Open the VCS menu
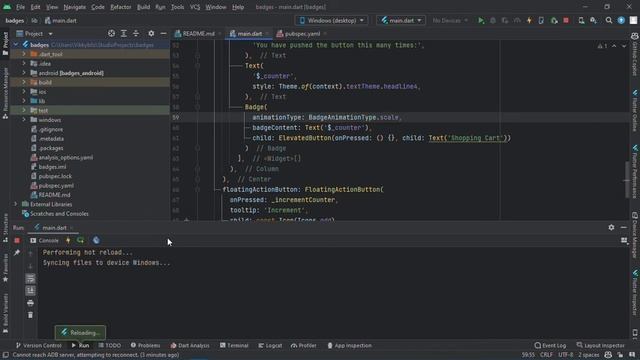This screenshot has width=640, height=360. coord(195,7)
